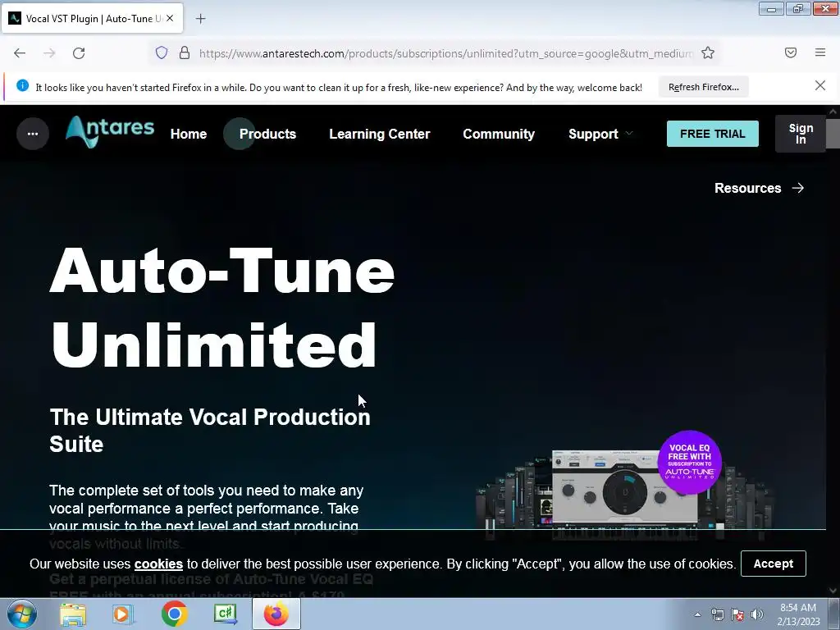840x630 pixels.
Task: Open the Support menu item
Action: coord(593,134)
